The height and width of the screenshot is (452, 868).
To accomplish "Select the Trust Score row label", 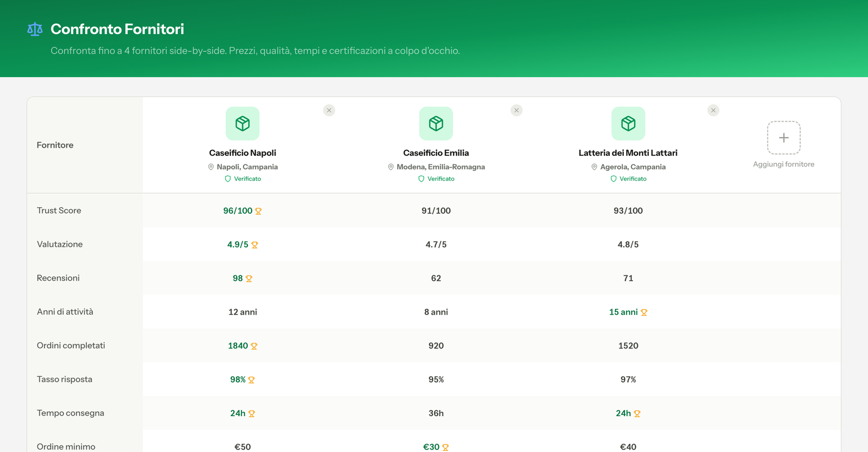I will coord(59,211).
